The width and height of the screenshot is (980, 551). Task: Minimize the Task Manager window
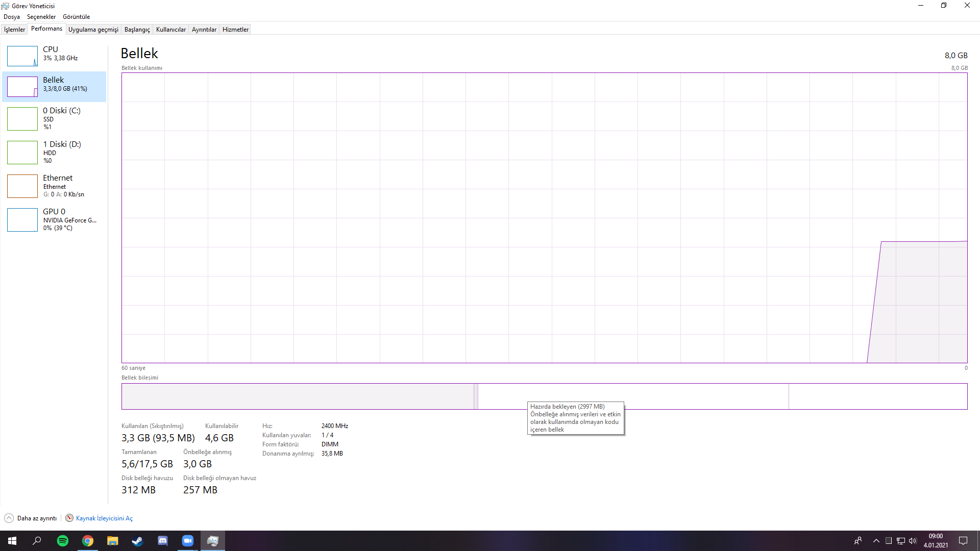pos(921,6)
